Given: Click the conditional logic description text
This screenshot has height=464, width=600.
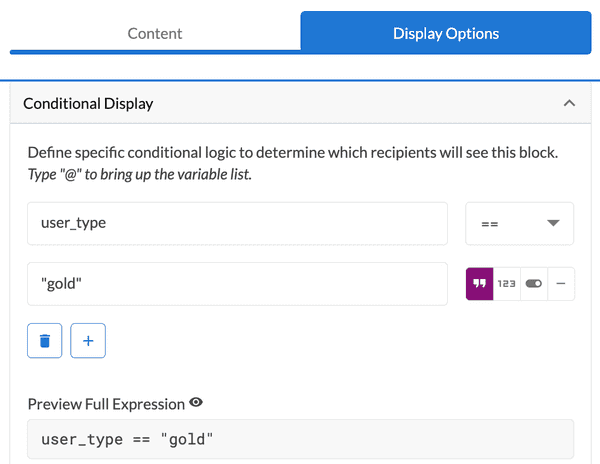Looking at the screenshot, I should pyautogui.click(x=292, y=153).
